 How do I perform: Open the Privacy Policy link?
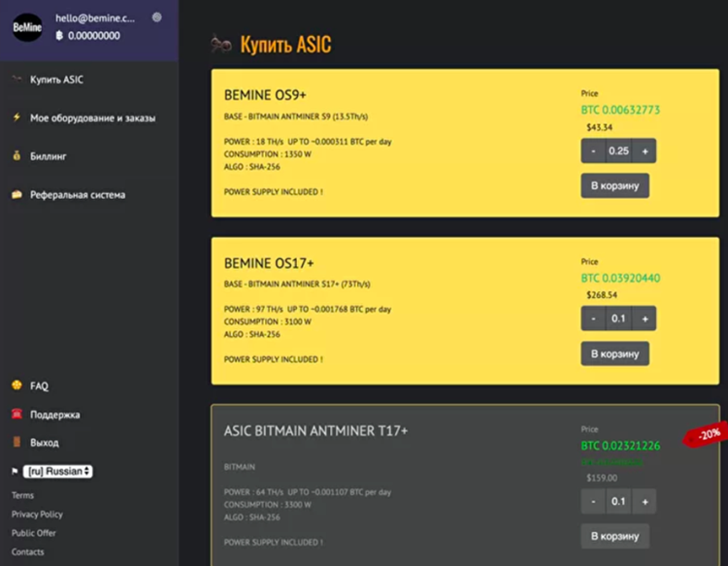coord(37,514)
